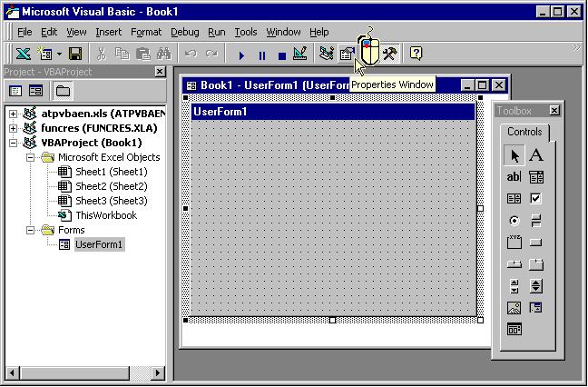Pick the Image control in the Toolbox
This screenshot has width=588, height=387.
pyautogui.click(x=514, y=308)
